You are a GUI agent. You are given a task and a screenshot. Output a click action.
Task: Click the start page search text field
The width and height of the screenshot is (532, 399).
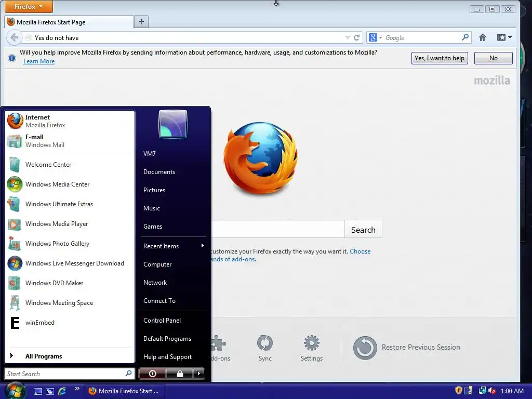pos(277,229)
